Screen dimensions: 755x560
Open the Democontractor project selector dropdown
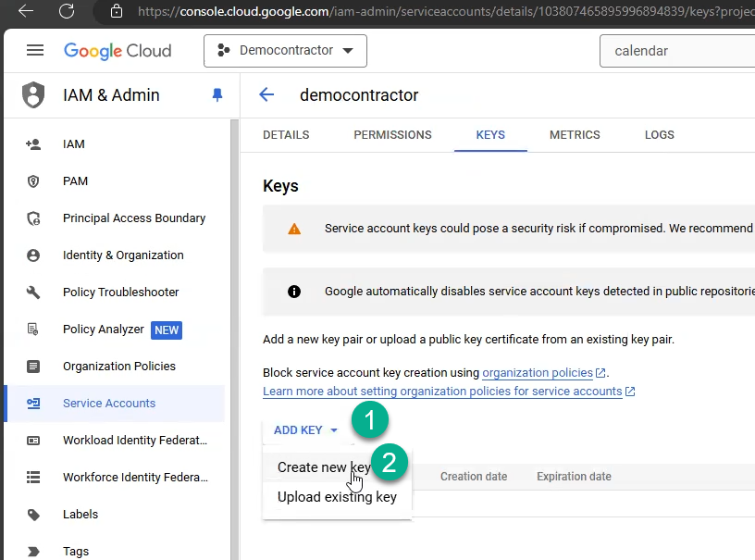click(x=285, y=51)
